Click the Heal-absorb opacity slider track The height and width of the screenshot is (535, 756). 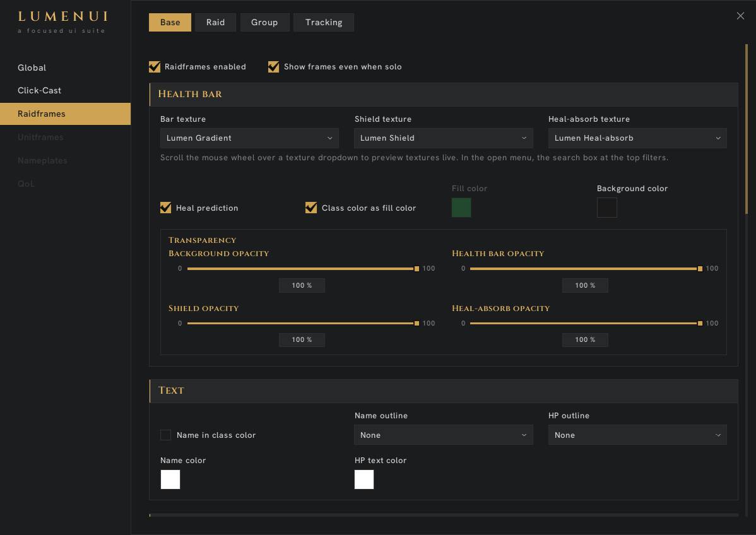click(x=586, y=323)
